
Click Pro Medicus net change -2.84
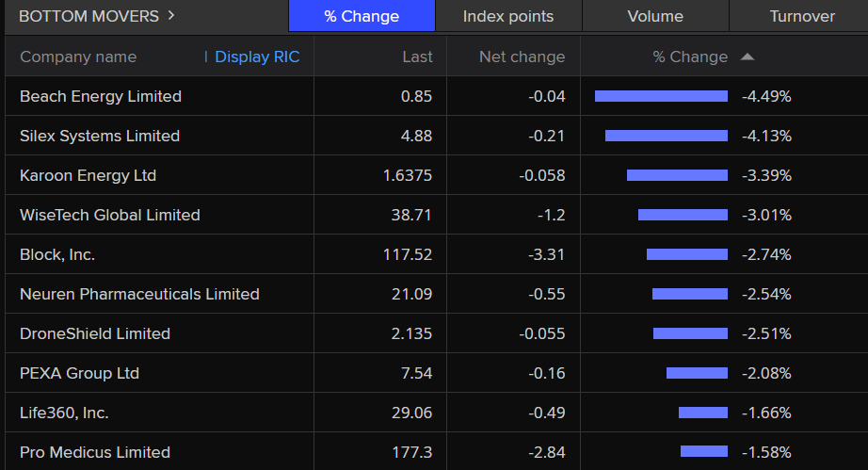[x=546, y=452]
